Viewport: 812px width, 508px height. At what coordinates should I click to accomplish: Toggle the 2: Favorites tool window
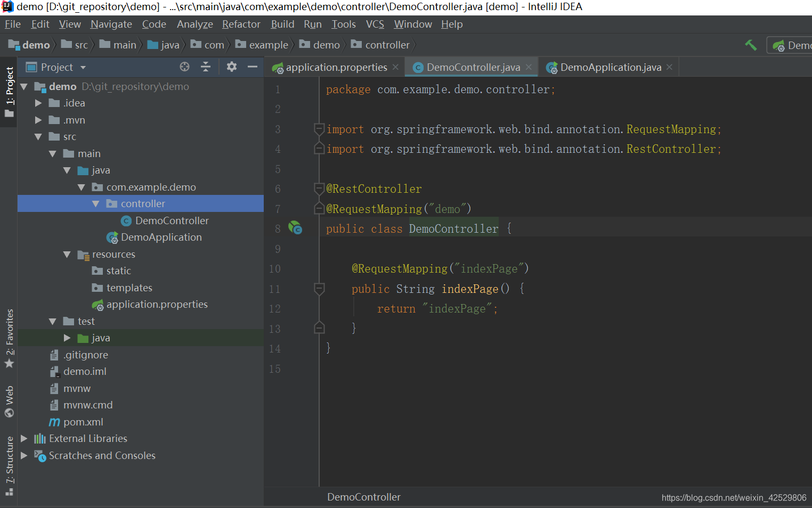(x=9, y=339)
